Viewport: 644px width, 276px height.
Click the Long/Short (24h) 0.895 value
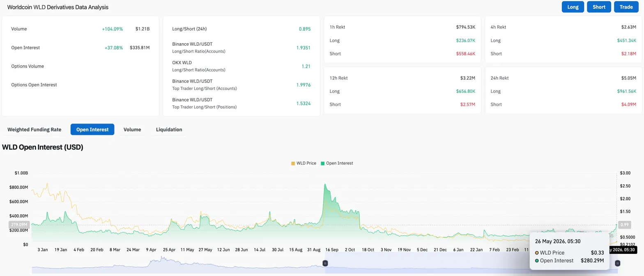point(305,29)
